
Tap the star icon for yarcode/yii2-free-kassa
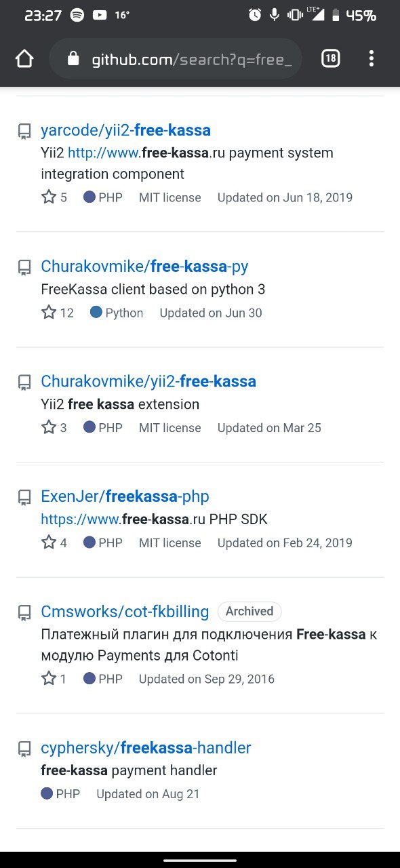[x=49, y=197]
